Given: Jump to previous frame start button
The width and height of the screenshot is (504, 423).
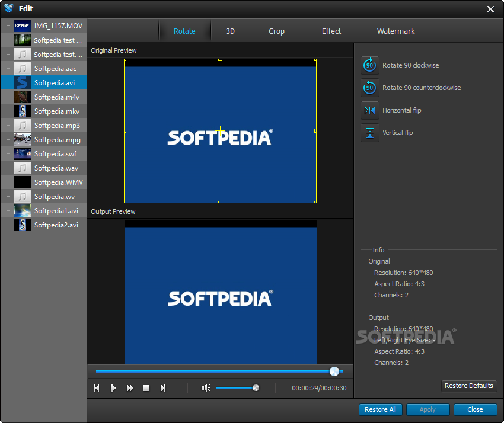Looking at the screenshot, I should 97,388.
